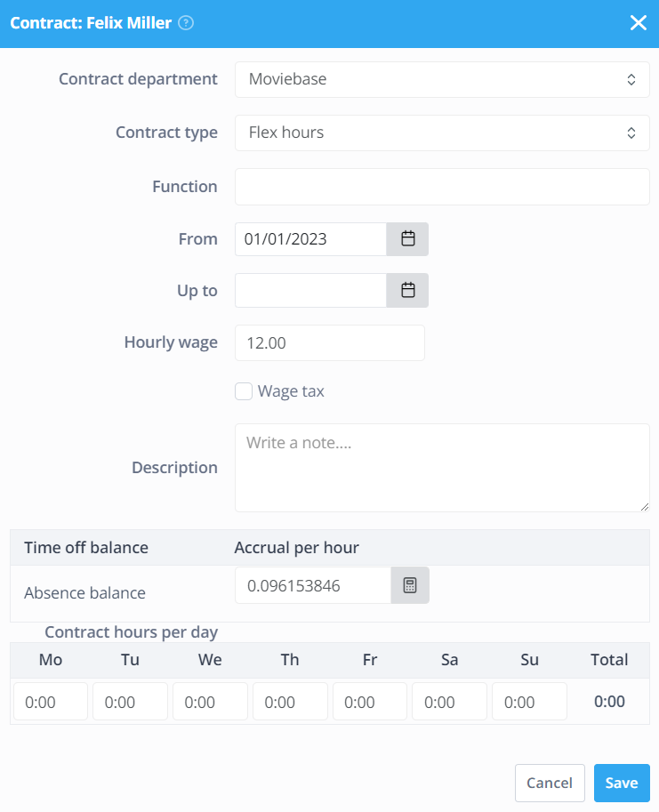Click the Up to date text field

[x=310, y=290]
